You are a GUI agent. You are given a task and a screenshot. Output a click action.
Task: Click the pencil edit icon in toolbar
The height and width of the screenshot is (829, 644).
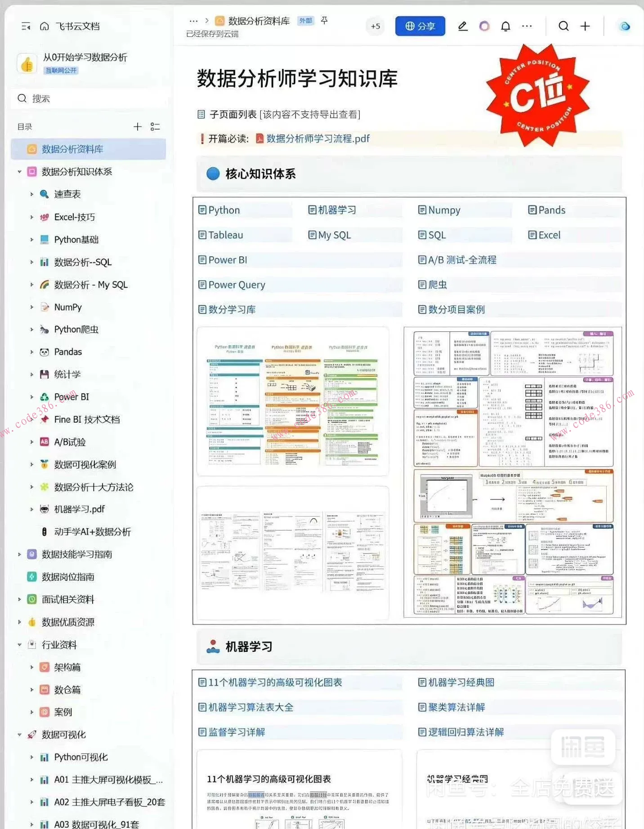462,26
